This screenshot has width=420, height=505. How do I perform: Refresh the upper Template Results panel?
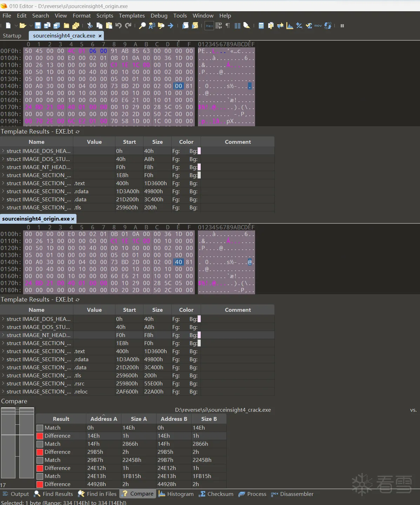tap(78, 132)
